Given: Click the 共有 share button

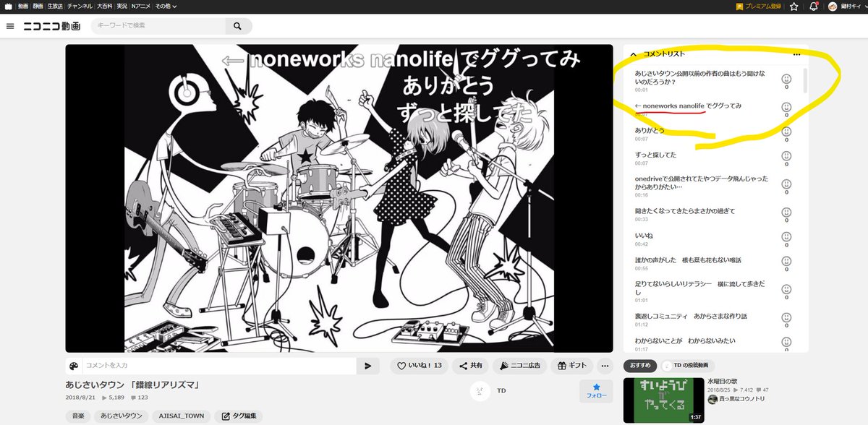Looking at the screenshot, I should [x=470, y=366].
